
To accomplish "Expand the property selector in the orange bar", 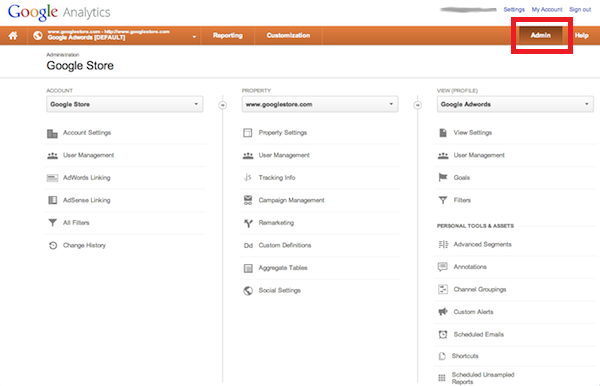I will pyautogui.click(x=194, y=37).
